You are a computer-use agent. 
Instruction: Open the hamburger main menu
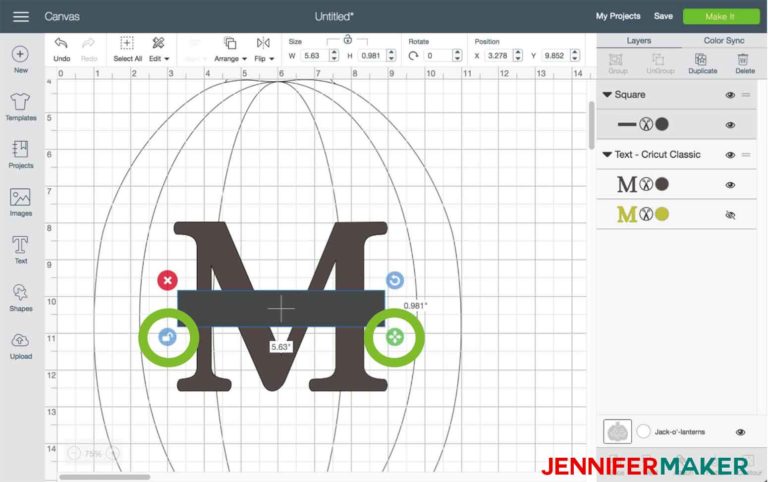tap(21, 17)
